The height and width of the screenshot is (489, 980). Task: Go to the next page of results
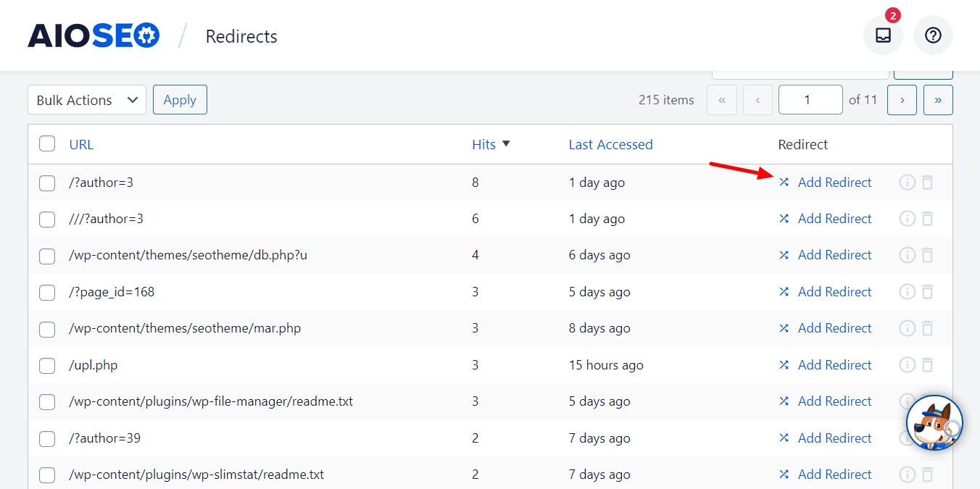coord(902,100)
